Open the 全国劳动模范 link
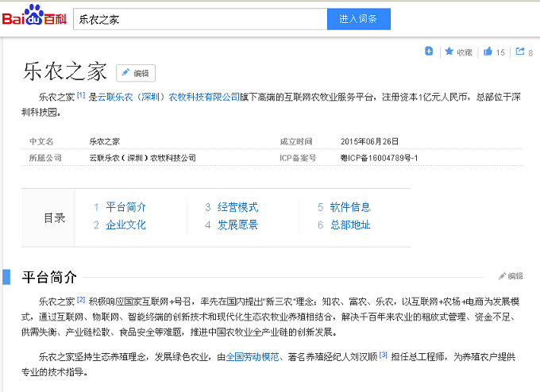This screenshot has height=392, width=540. [253, 357]
